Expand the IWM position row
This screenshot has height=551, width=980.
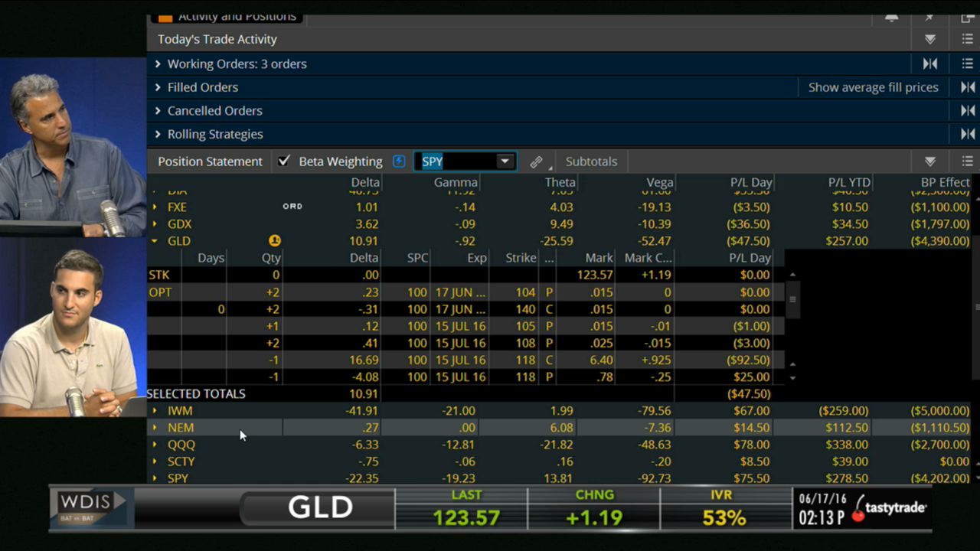[x=155, y=411]
